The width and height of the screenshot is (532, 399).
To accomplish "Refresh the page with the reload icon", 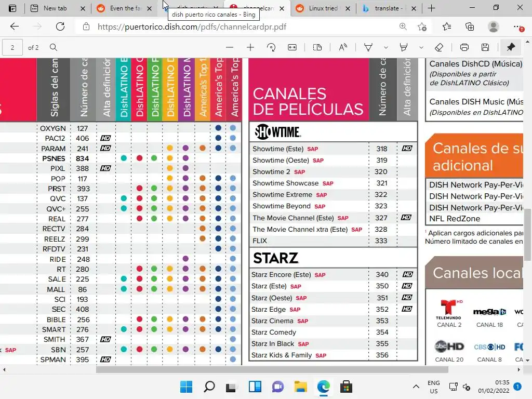I will [60, 26].
